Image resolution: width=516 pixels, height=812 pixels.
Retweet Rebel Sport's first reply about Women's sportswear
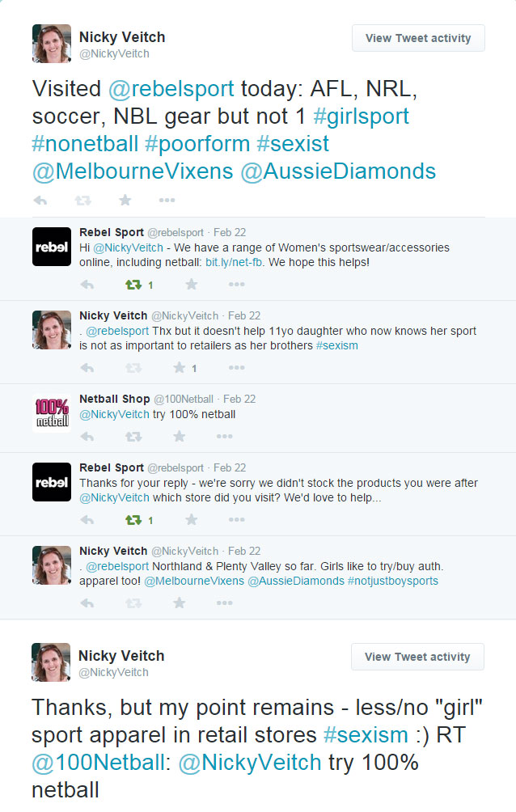[x=133, y=284]
